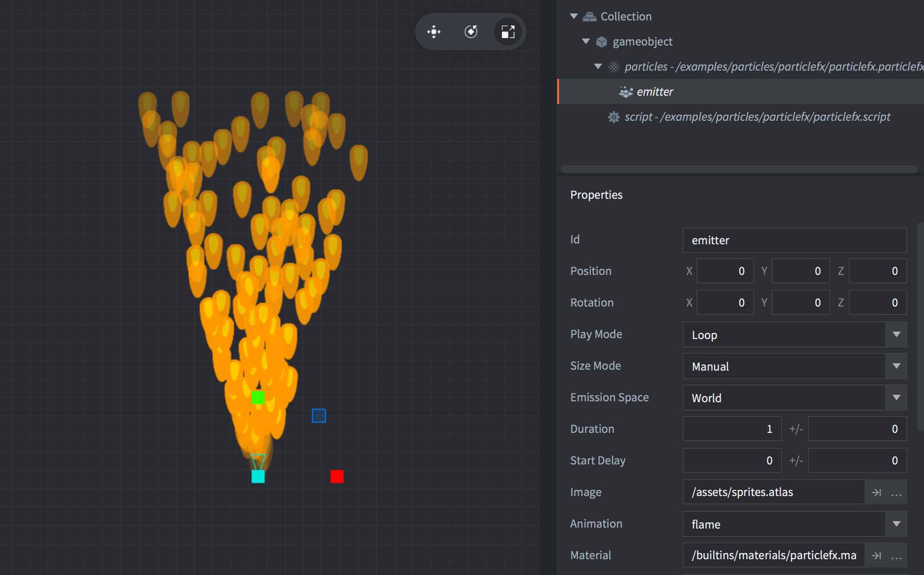
Task: Open the Animation dropdown showing flame
Action: click(x=897, y=524)
